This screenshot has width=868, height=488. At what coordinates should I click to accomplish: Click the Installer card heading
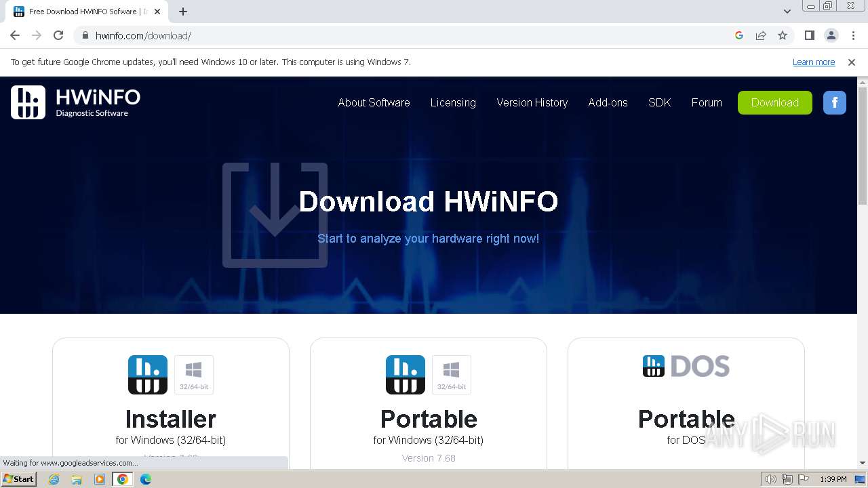tap(171, 419)
